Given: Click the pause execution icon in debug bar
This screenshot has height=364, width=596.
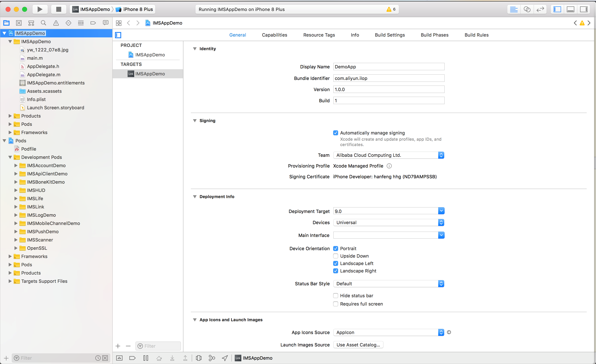Looking at the screenshot, I should click(x=146, y=358).
